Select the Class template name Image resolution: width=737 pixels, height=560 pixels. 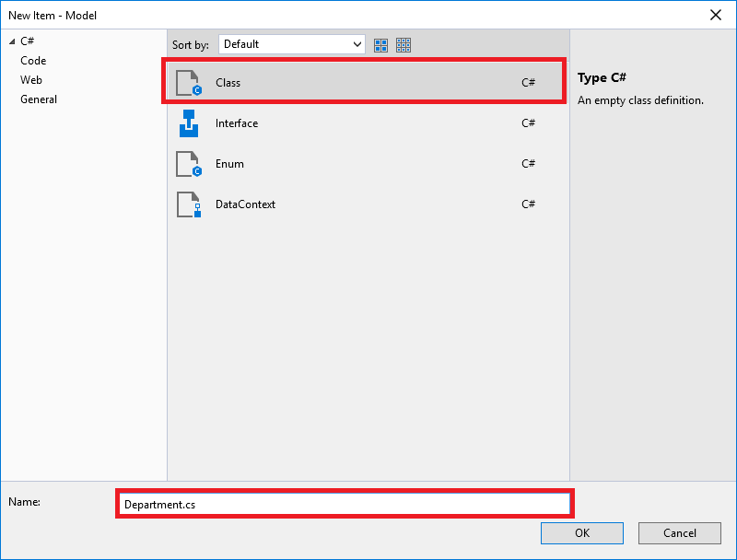(x=228, y=83)
